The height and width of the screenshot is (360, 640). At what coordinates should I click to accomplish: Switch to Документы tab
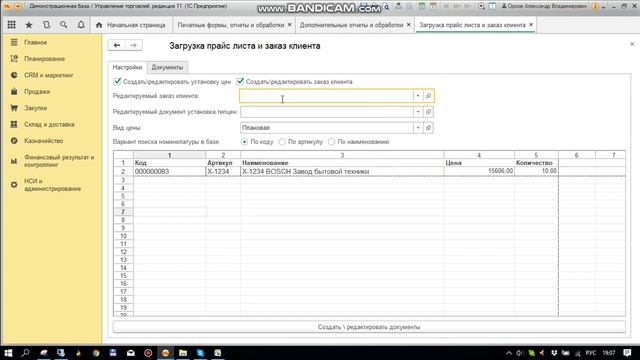pos(167,67)
